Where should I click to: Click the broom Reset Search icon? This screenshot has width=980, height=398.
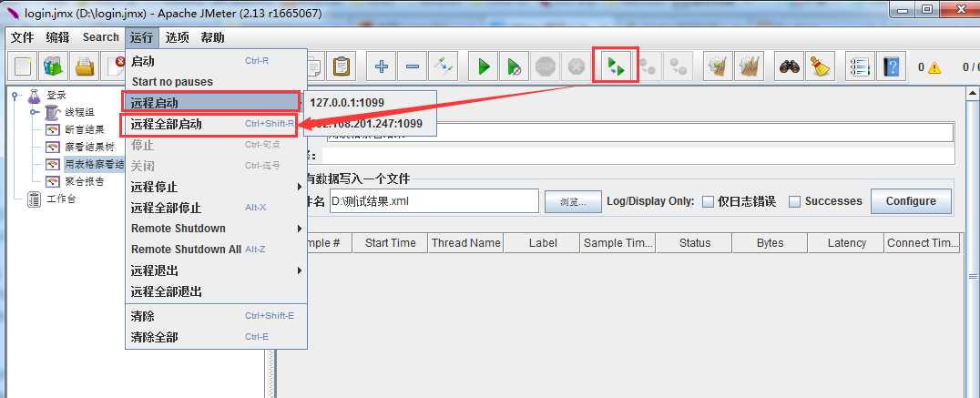(820, 66)
